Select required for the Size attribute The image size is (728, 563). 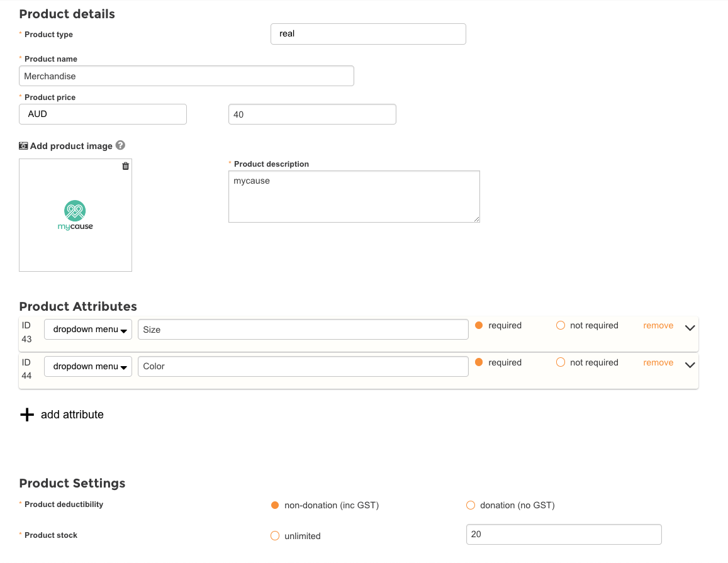(x=479, y=325)
